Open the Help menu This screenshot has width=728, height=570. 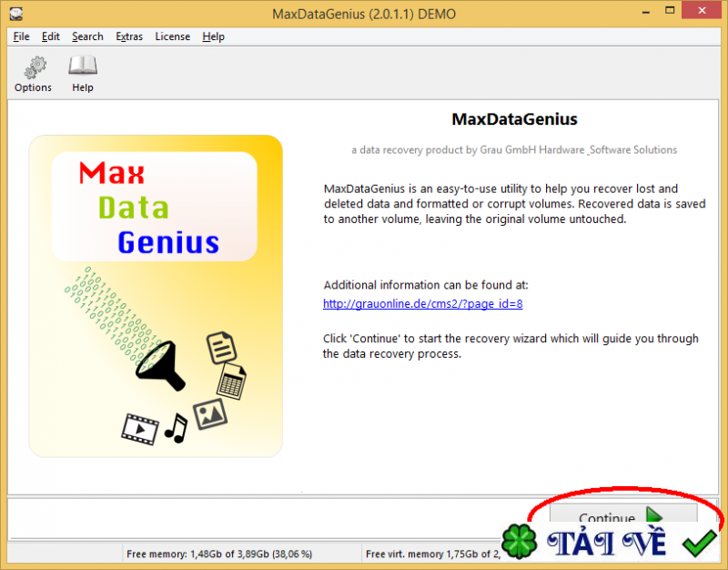213,36
